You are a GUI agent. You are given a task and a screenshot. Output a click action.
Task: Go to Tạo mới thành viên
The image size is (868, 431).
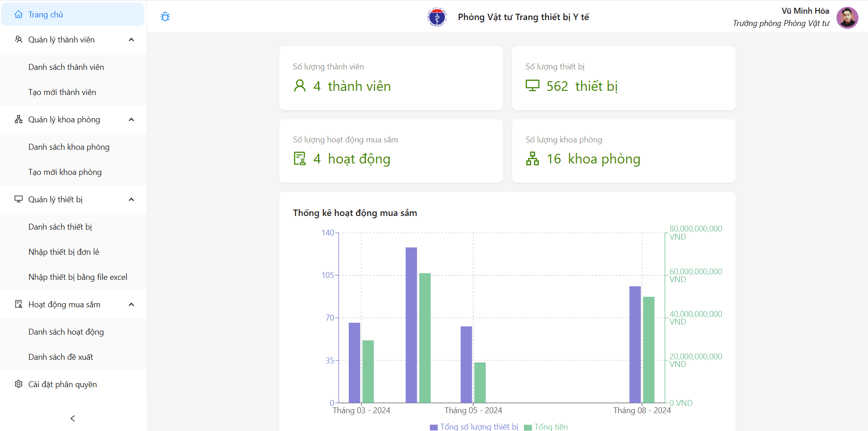pos(62,92)
